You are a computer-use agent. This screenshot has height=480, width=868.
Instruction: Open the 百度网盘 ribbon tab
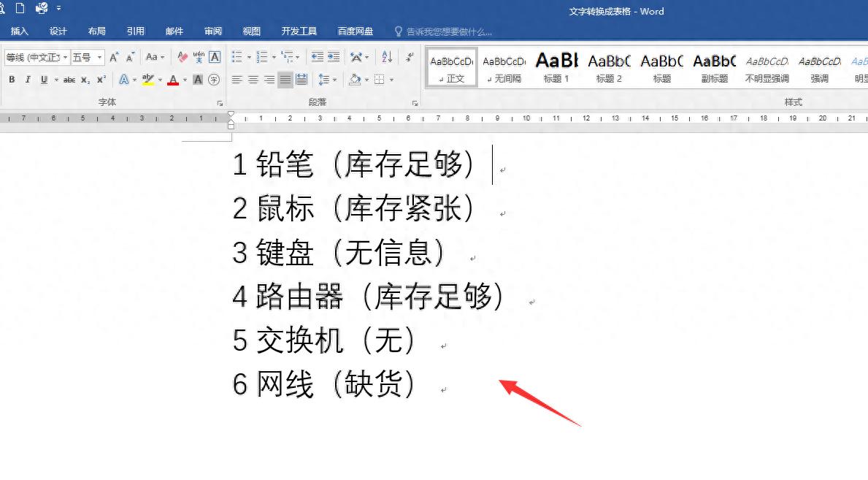pyautogui.click(x=356, y=31)
